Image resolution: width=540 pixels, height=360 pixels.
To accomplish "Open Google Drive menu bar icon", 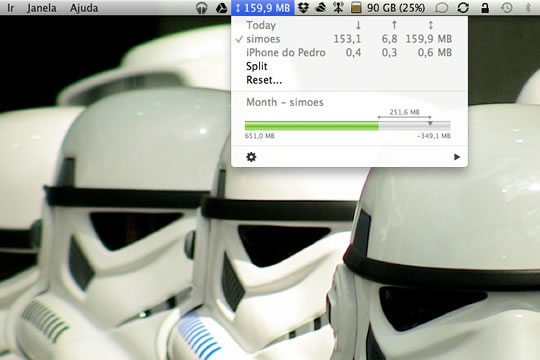I will (221, 8).
